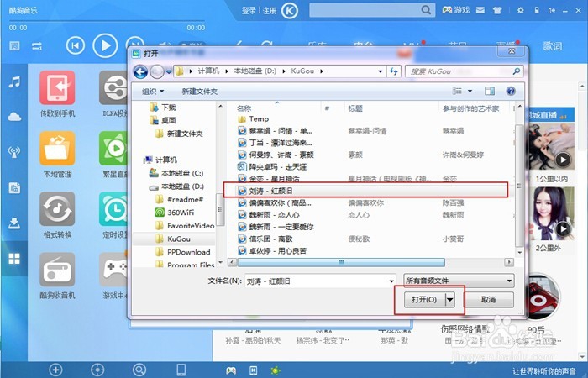Expand the 文件名 filename dropdown arrow
The height and width of the screenshot is (378, 588).
pyautogui.click(x=391, y=281)
